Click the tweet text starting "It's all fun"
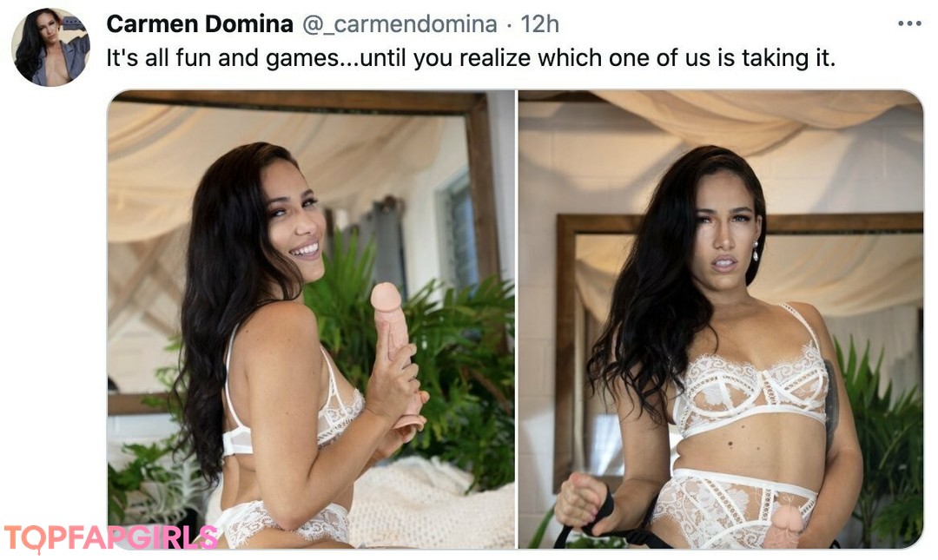 point(470,58)
